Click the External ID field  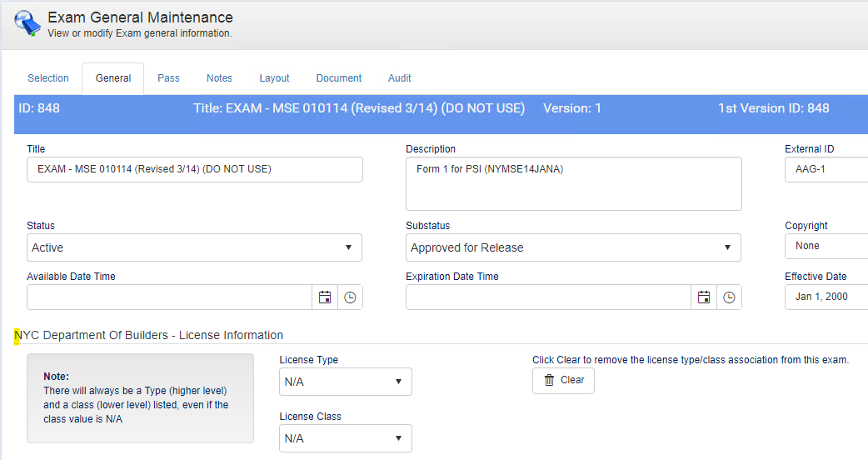825,169
